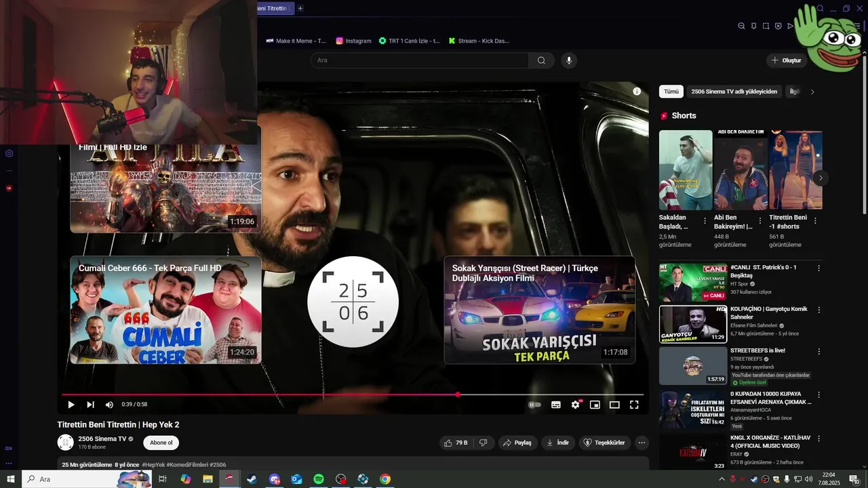Open options for the Beşiktaş live video

coord(818,268)
